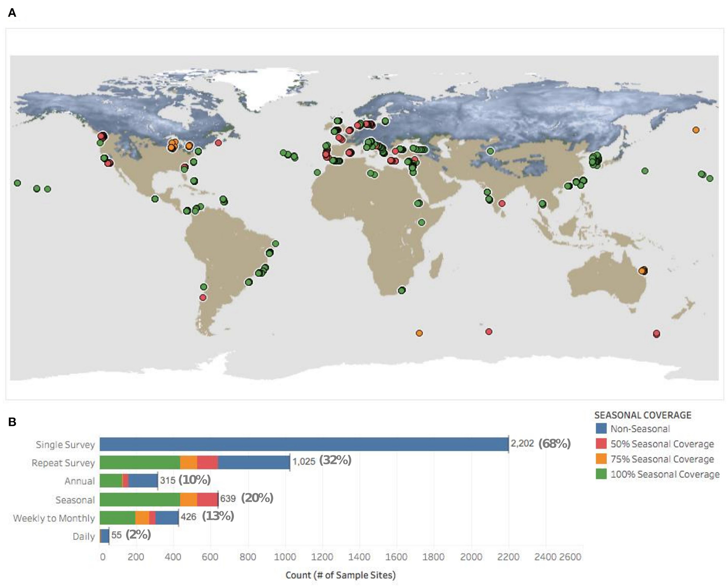Click orange marker in far northeast Pacific Russia
Image resolution: width=728 pixels, height=587 pixels.
(x=695, y=130)
